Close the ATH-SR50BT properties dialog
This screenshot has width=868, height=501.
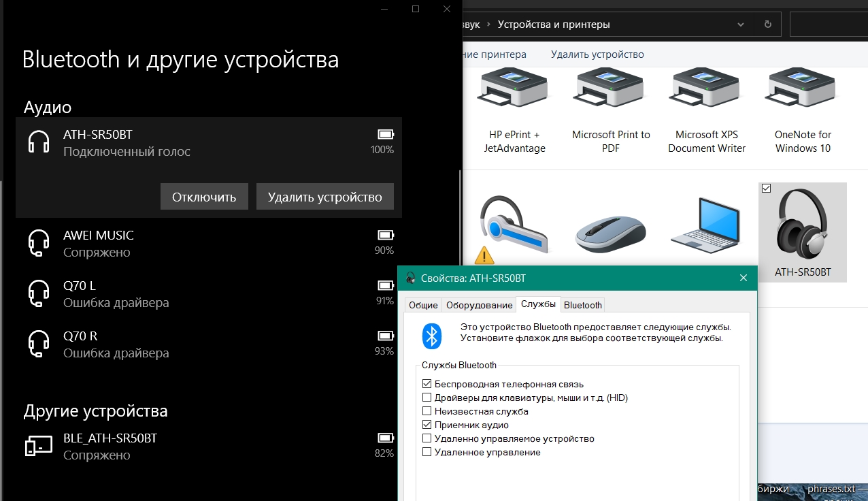744,278
